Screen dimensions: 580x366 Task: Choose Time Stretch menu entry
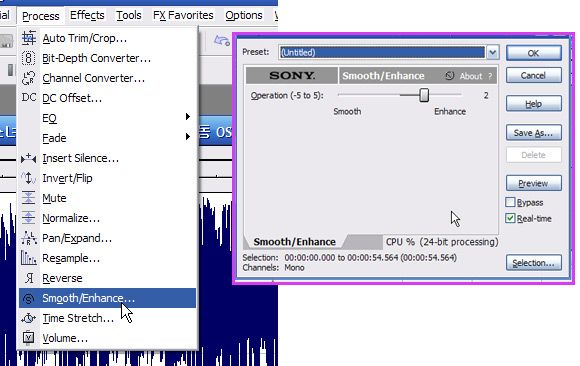pos(107,318)
